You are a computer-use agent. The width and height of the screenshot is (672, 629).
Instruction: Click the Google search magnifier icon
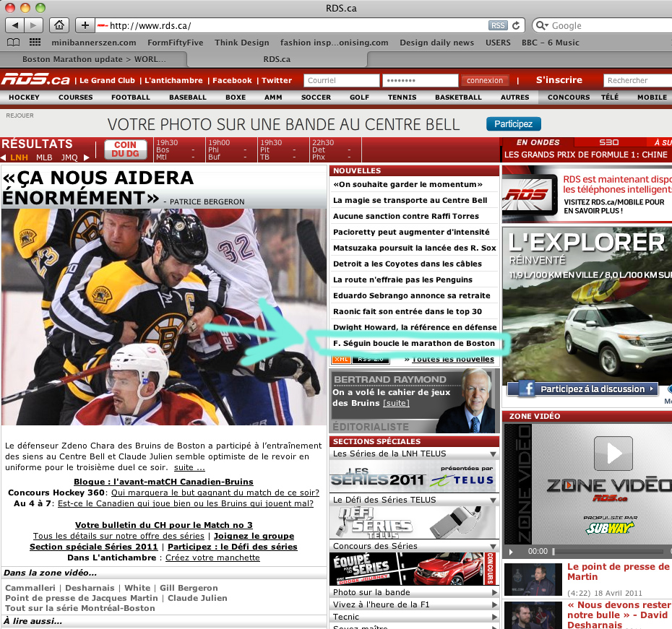[542, 26]
